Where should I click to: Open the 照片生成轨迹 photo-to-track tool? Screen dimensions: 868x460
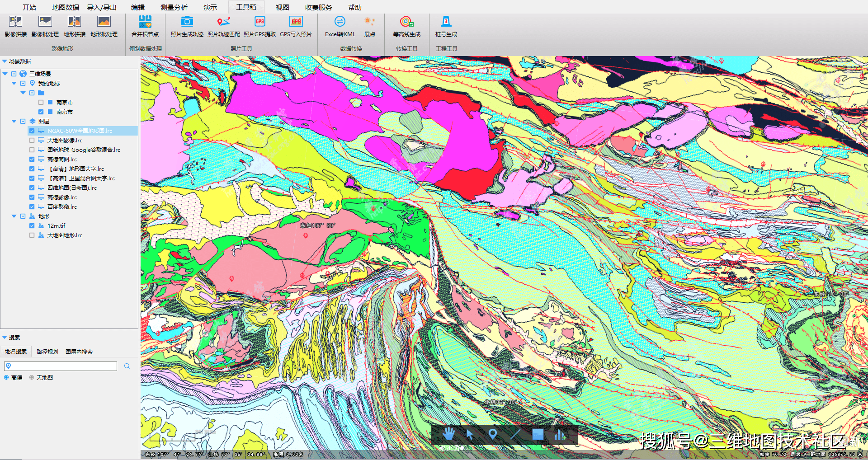point(187,26)
